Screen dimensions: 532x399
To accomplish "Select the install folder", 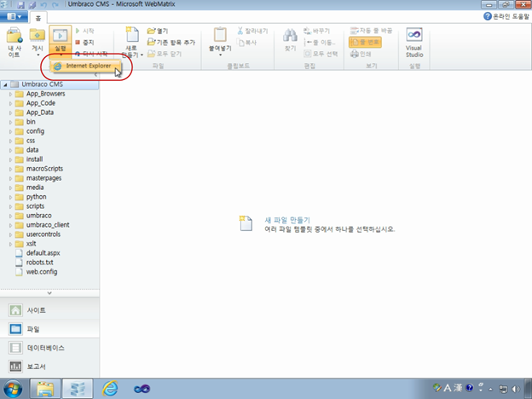I will tap(34, 159).
